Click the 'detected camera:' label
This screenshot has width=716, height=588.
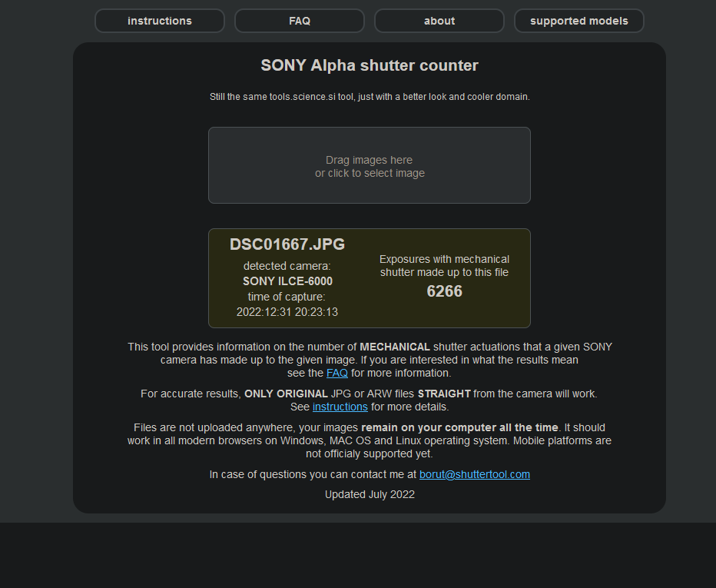287,266
